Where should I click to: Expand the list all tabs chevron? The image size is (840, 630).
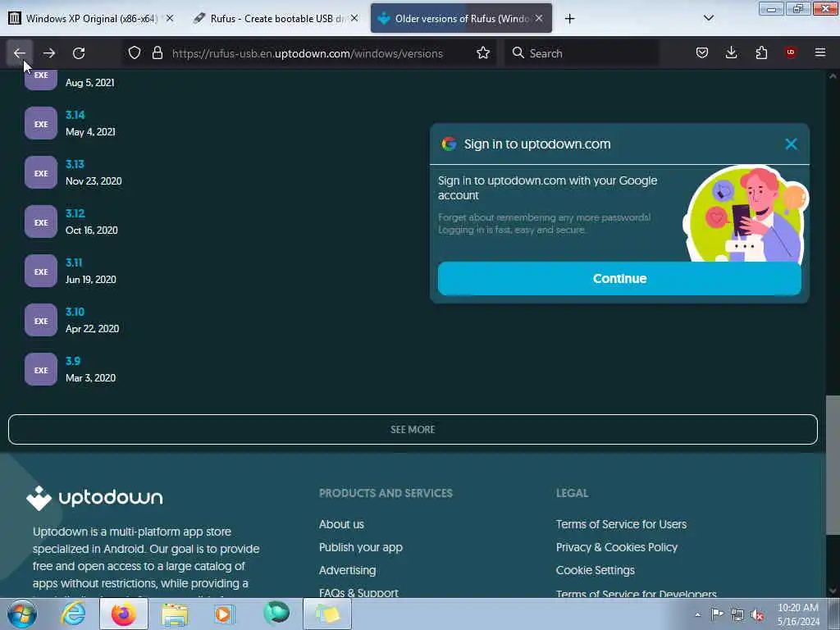point(709,18)
